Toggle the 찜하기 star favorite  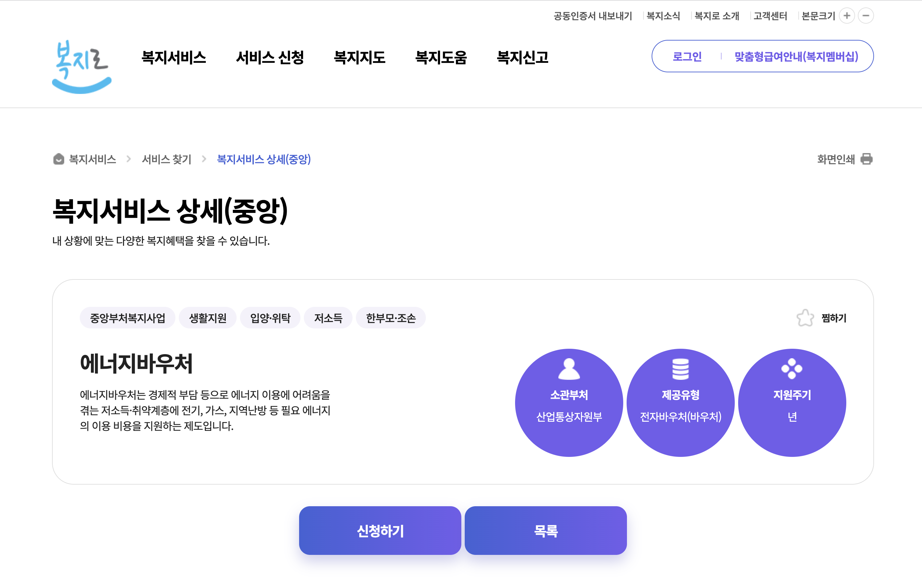[805, 318]
